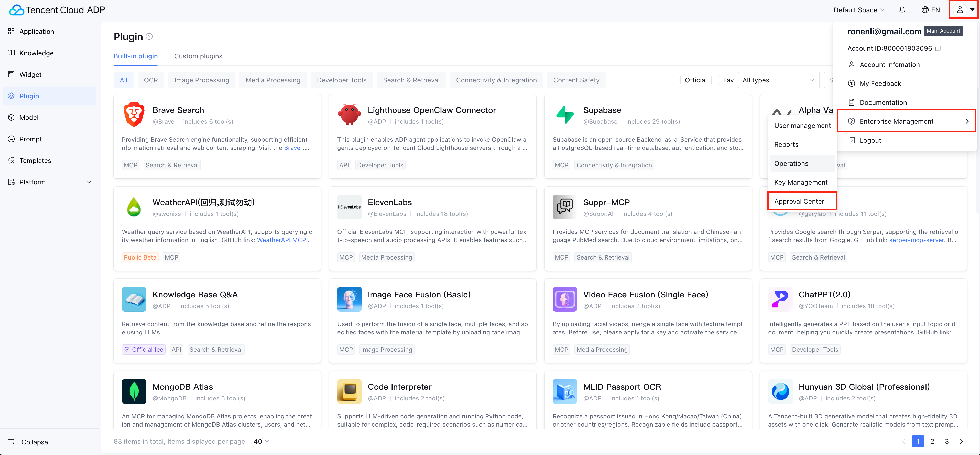Click the MongoDB Atlas leaf icon
This screenshot has width=980, height=455.
point(134,391)
